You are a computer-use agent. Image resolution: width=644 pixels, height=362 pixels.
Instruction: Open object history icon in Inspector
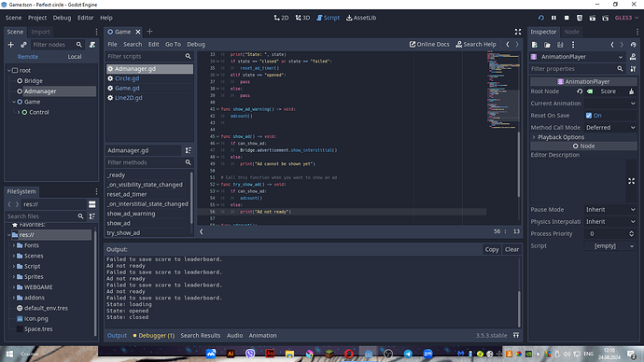tap(634, 45)
